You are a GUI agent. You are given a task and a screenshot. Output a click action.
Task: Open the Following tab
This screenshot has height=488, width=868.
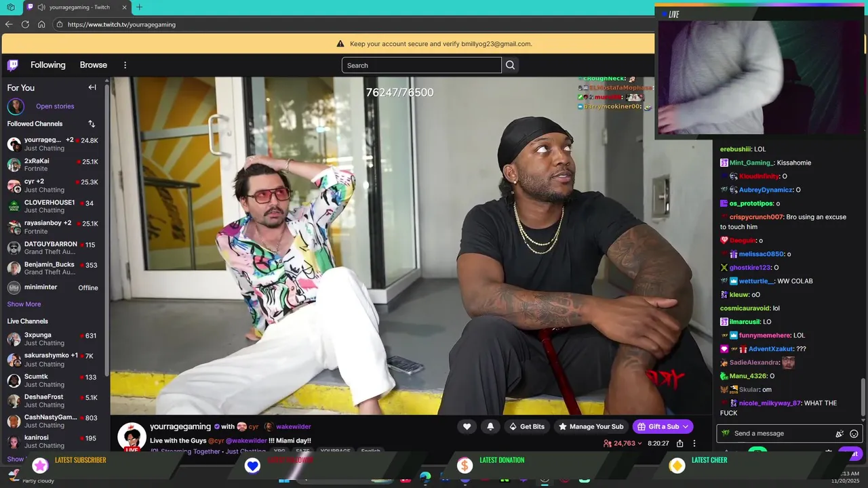(x=48, y=65)
